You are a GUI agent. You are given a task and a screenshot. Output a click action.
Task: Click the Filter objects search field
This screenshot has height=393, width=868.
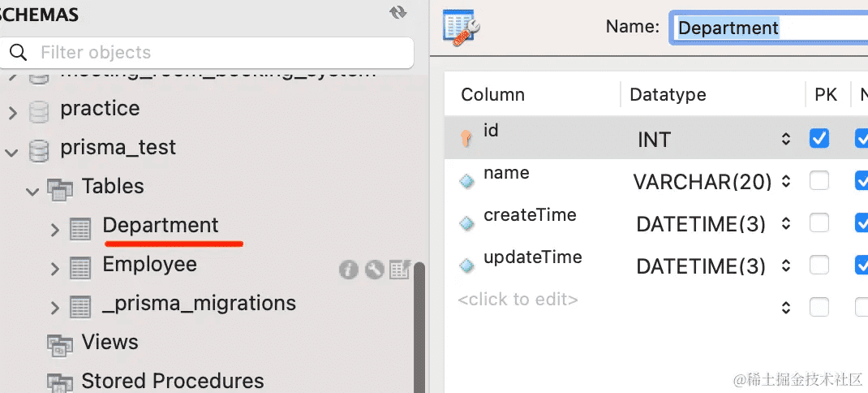pos(219,53)
